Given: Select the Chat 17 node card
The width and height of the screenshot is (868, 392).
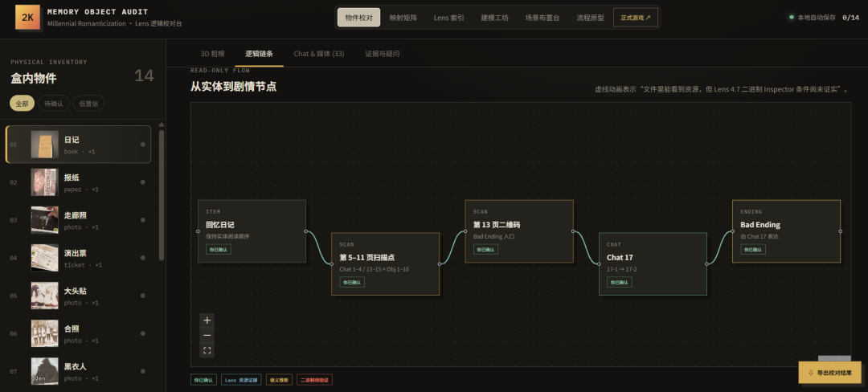Looking at the screenshot, I should click(653, 263).
